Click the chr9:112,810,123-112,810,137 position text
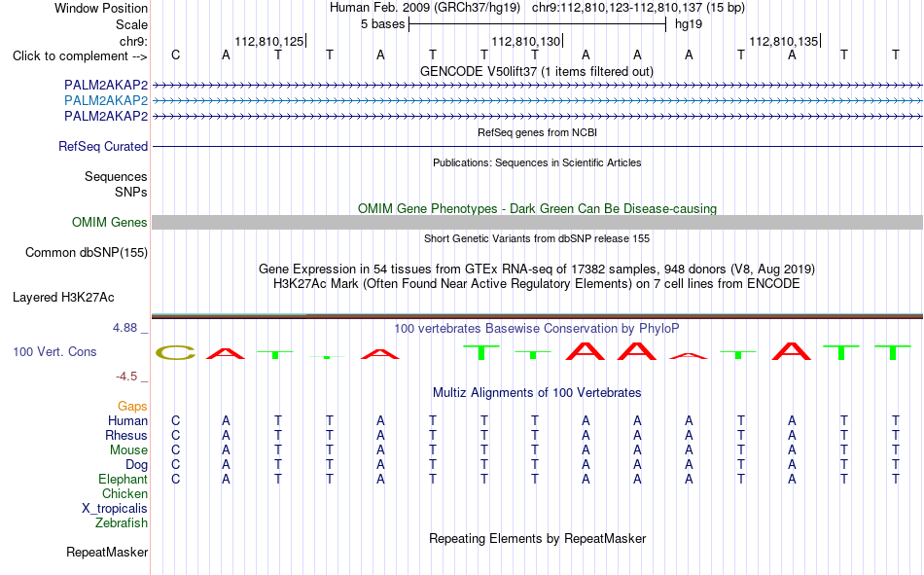 [x=638, y=8]
